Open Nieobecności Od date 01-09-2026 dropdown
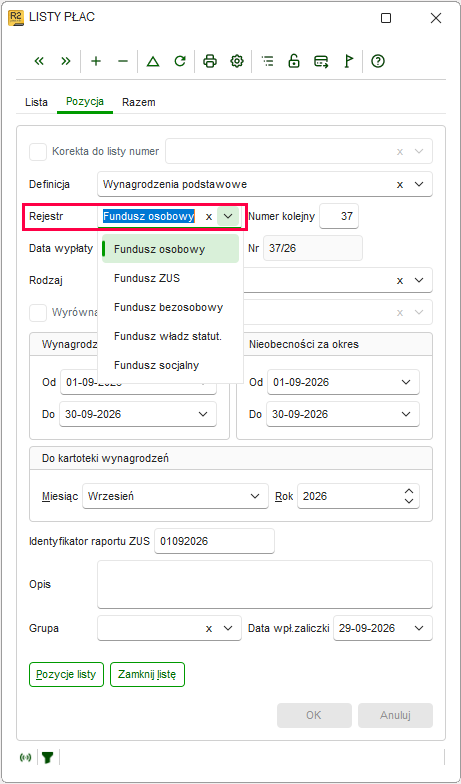This screenshot has width=461, height=784. pyautogui.click(x=406, y=382)
